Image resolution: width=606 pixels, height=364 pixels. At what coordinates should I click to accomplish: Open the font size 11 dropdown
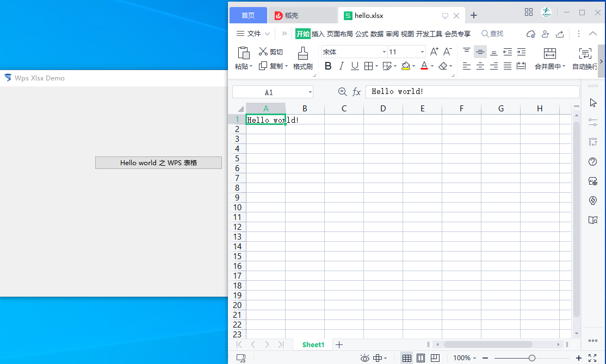[422, 52]
